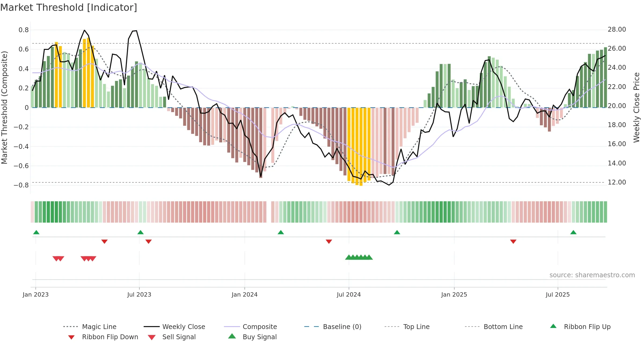Click the green flip up triangle at Jul 2023
The width and height of the screenshot is (644, 362).
[x=140, y=232]
